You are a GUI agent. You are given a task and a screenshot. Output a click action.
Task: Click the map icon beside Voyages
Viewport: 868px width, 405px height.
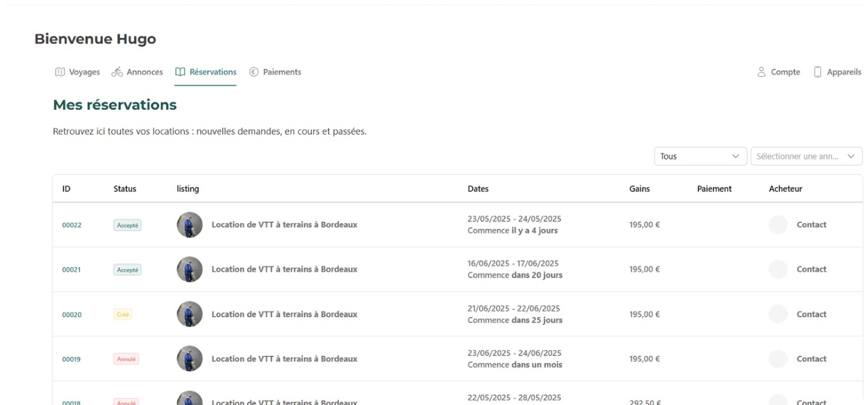60,72
